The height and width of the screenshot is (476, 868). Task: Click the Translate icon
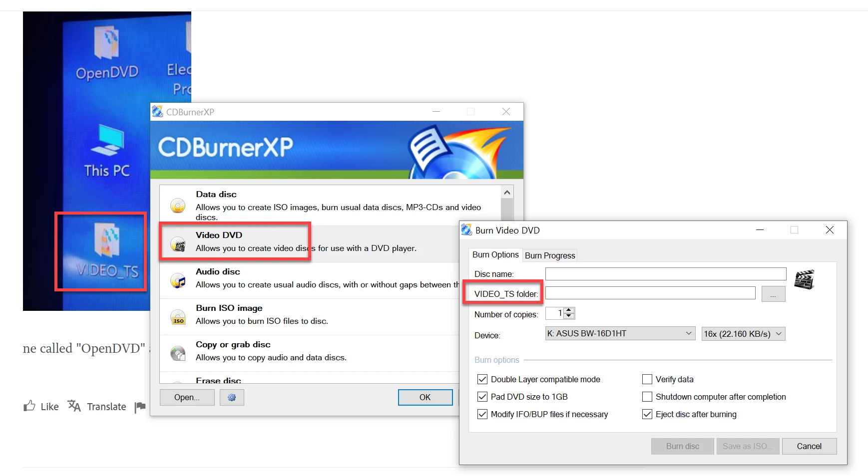[x=74, y=406]
